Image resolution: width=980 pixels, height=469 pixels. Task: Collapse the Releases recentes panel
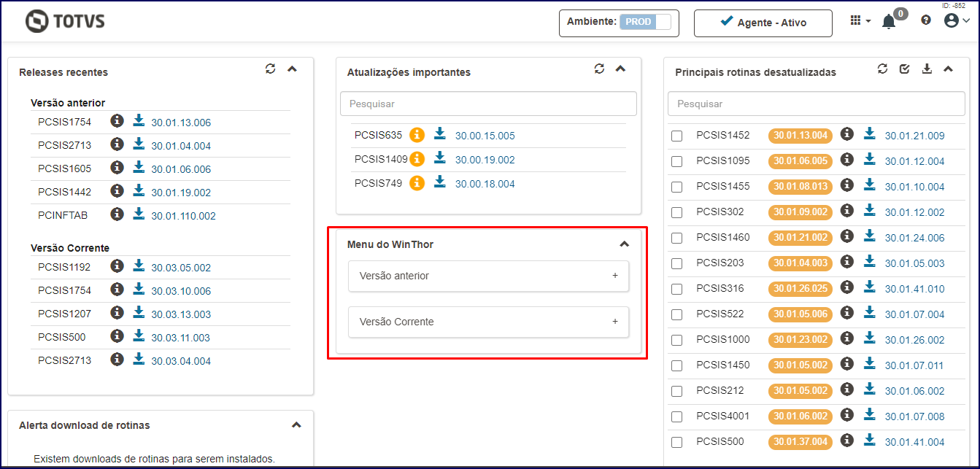[x=292, y=69]
